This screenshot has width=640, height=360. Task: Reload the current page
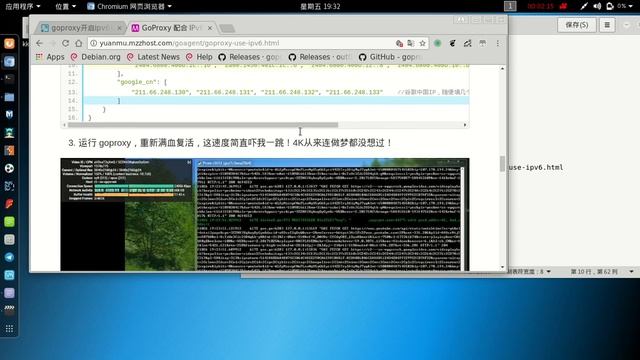[65, 43]
